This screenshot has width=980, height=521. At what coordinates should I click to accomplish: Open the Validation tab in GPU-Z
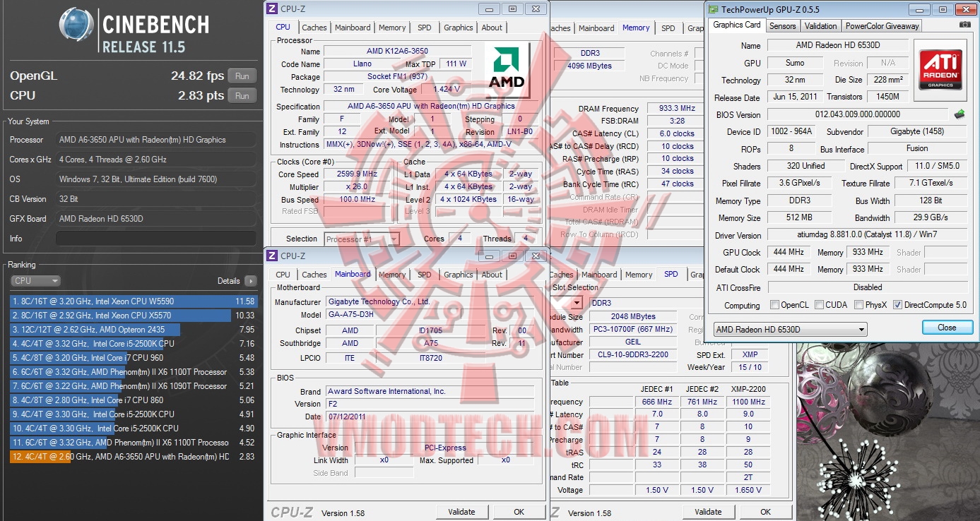[x=821, y=26]
